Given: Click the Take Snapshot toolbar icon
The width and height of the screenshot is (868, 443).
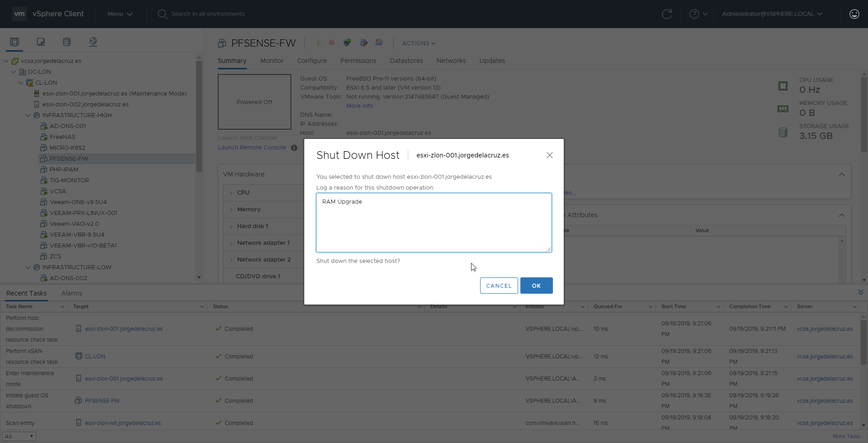Looking at the screenshot, I should coord(379,43).
